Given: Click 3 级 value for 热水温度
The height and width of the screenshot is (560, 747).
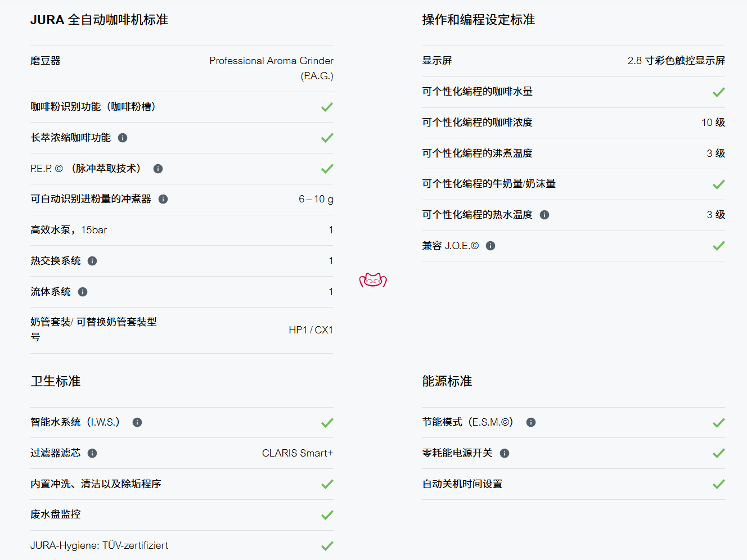Looking at the screenshot, I should coord(716,215).
